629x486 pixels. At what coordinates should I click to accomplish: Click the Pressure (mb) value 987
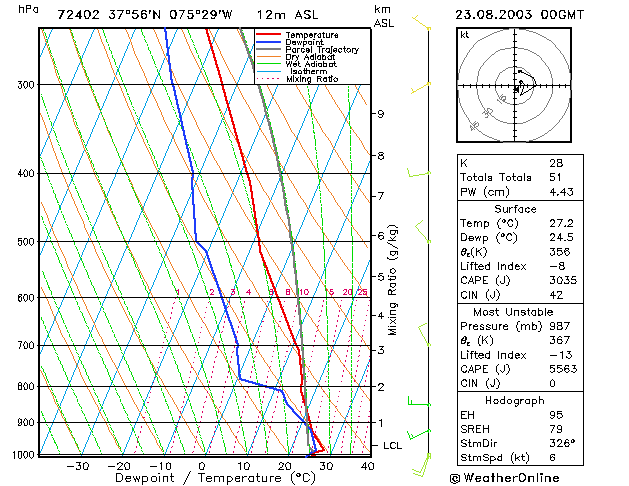pos(560,326)
